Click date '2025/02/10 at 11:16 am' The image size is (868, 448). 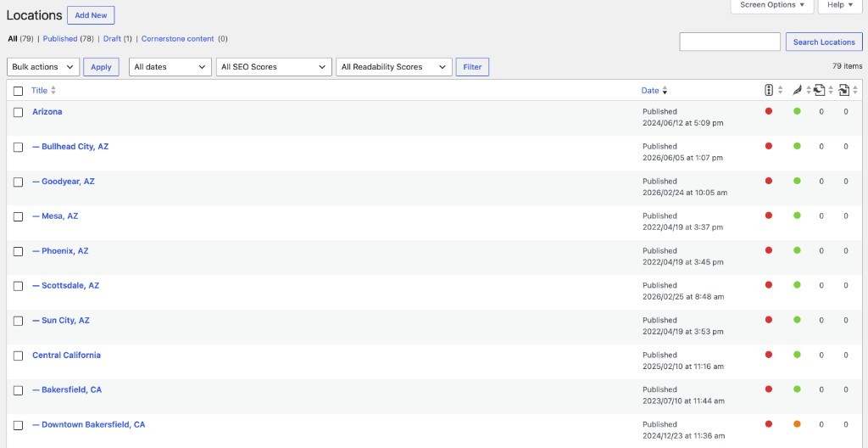[683, 367]
